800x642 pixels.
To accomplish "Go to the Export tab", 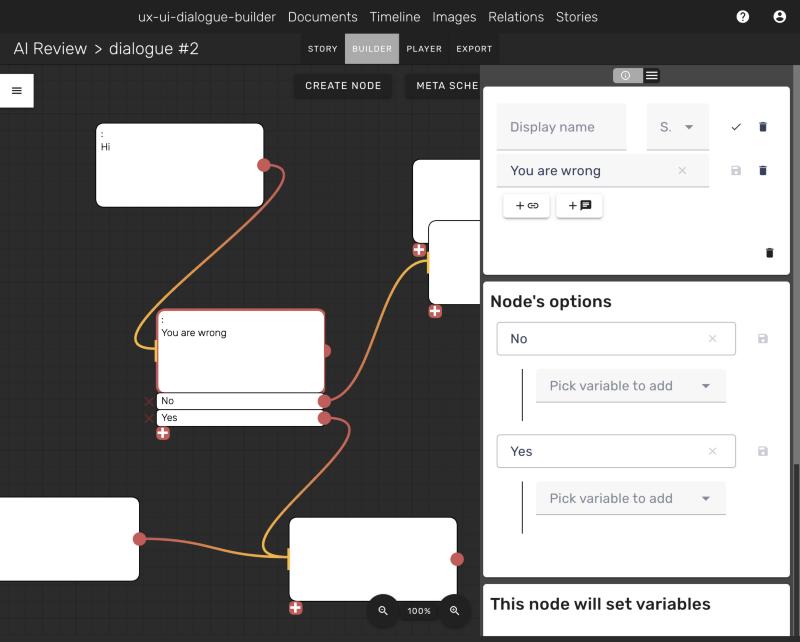I will coord(474,49).
